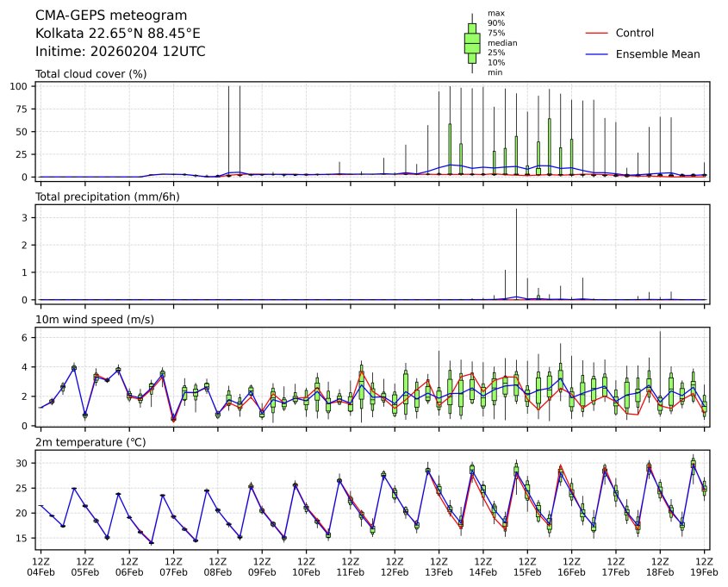This screenshot has width=728, height=587.
Task: Click the 30 tick on temperature axis
Action: coord(24,463)
